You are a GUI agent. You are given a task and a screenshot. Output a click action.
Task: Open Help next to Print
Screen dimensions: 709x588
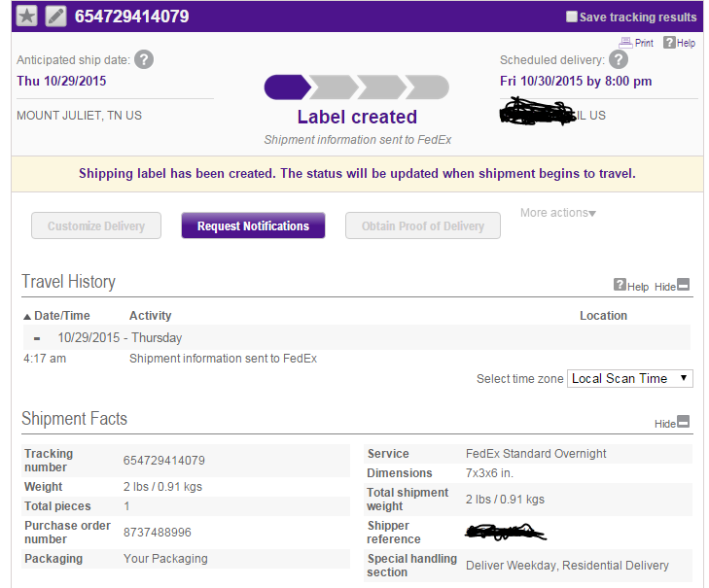679,43
